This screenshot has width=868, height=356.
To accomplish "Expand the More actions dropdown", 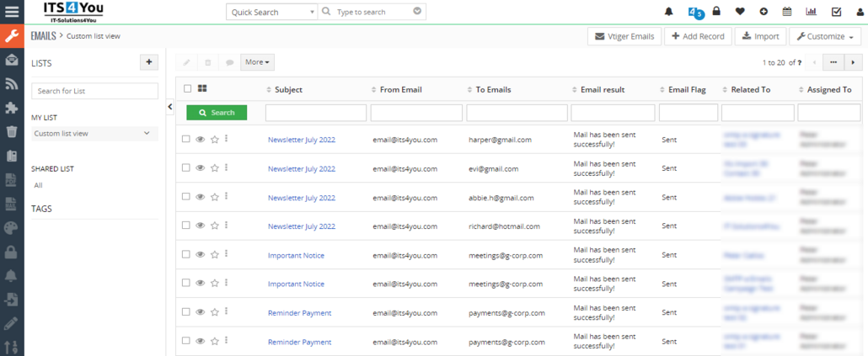I will tap(257, 62).
